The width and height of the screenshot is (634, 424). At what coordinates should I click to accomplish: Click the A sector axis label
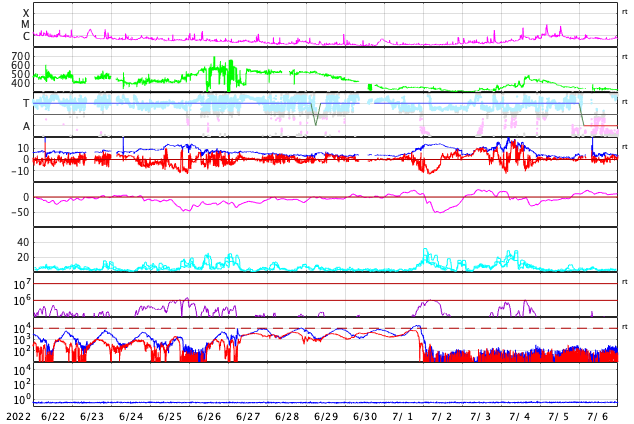click(x=26, y=126)
